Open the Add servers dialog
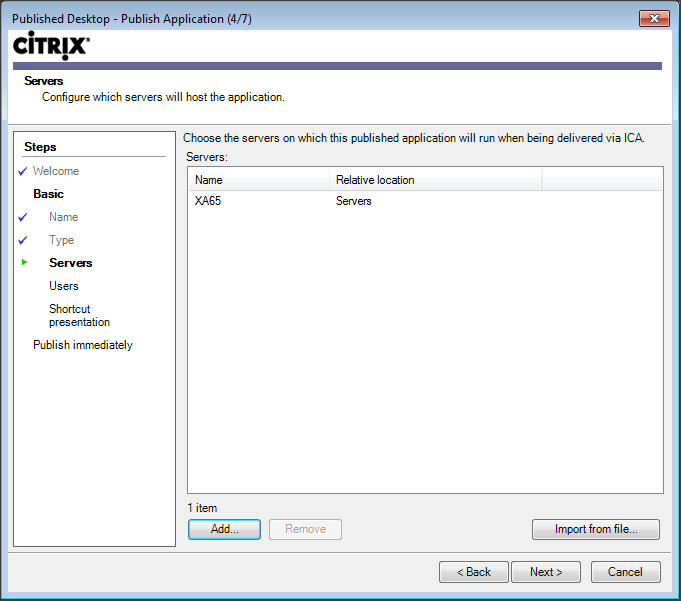The height and width of the screenshot is (601, 681). pos(224,530)
